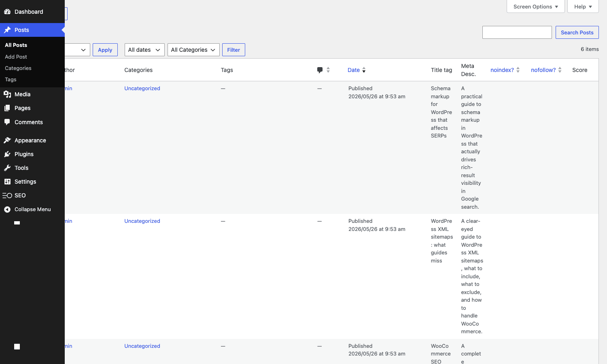The width and height of the screenshot is (607, 364).
Task: Open the SEO menu label
Action: point(20,195)
